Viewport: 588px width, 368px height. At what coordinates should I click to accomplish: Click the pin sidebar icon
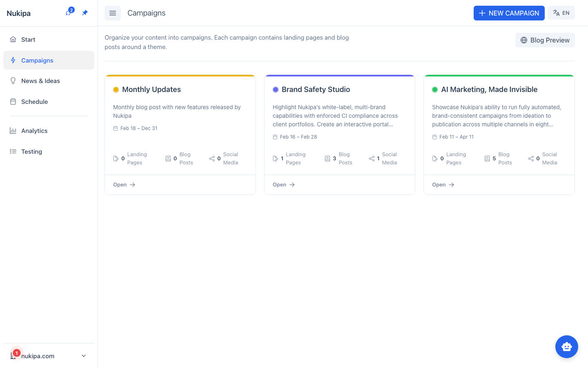click(x=85, y=13)
